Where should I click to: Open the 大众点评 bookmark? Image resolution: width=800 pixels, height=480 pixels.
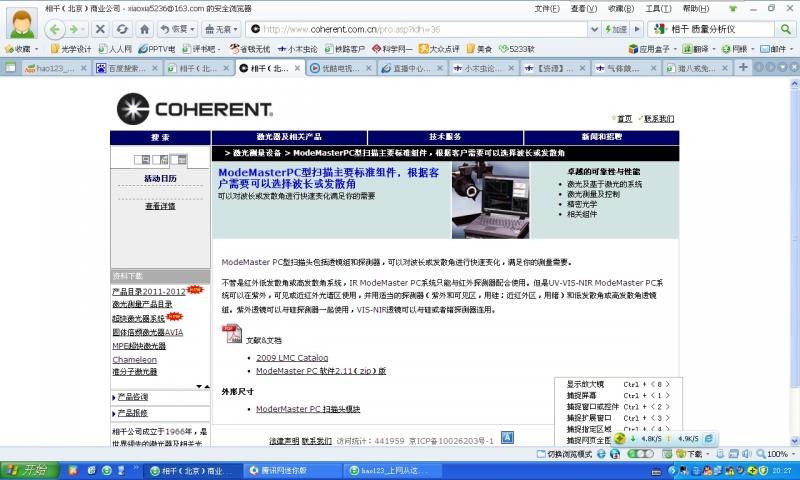tap(439, 49)
